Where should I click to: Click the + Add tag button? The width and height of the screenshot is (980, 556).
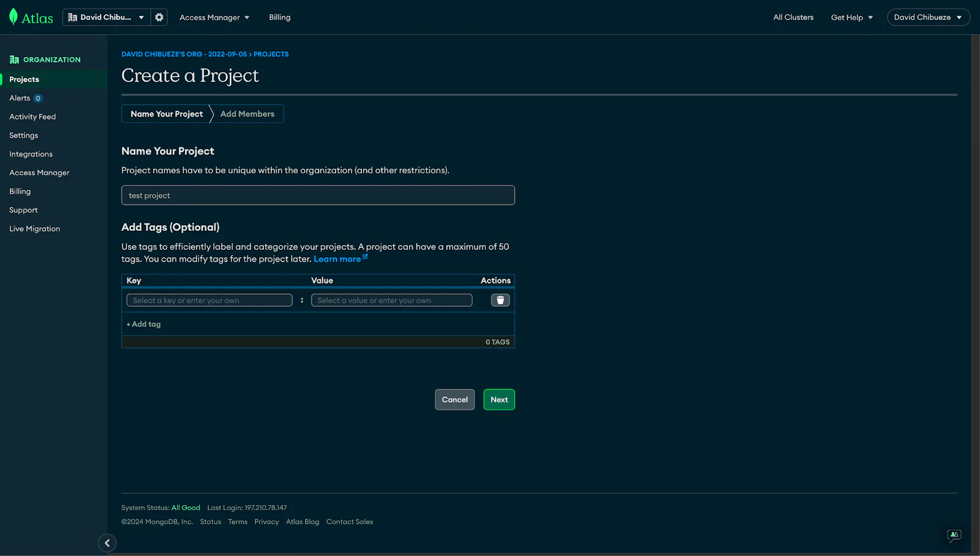(x=143, y=324)
